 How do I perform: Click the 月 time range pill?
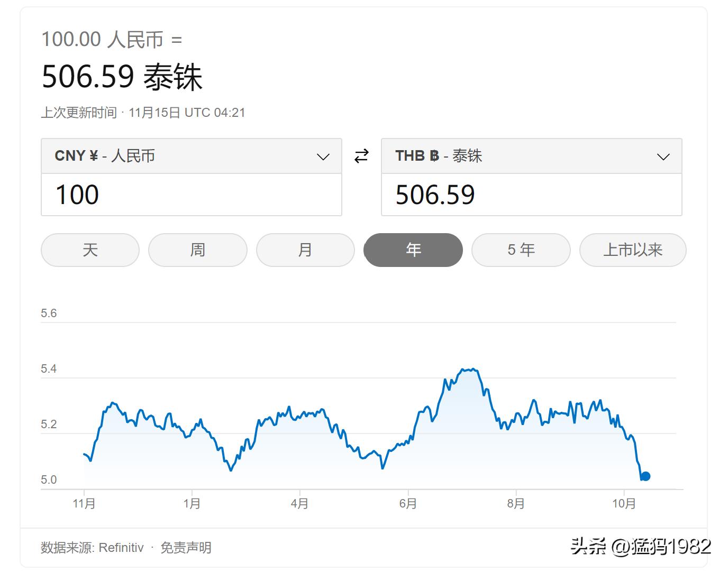click(305, 250)
